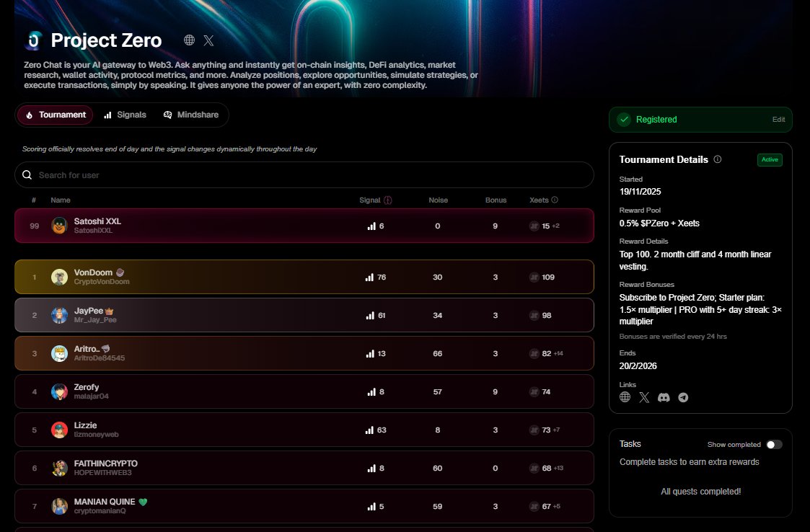
Task: Switch to the Tournament tab
Action: pos(56,115)
